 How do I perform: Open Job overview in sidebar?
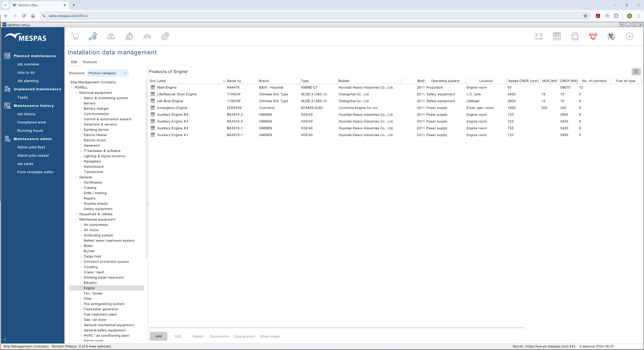click(x=28, y=64)
